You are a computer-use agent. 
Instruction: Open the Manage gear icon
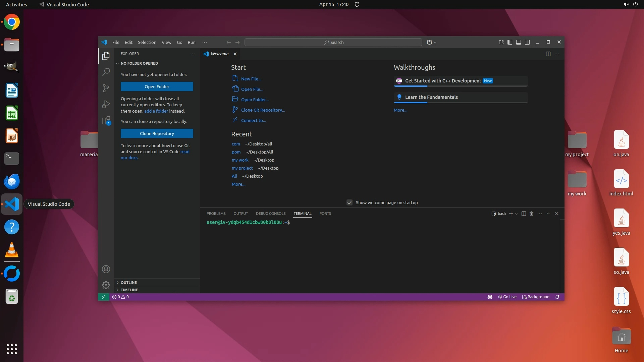click(x=106, y=285)
